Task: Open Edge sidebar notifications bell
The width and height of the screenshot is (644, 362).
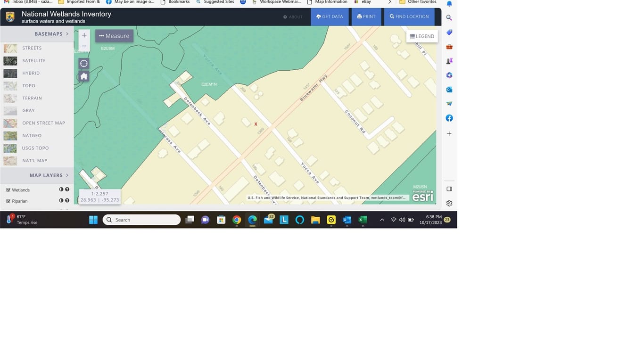Action: [449, 4]
